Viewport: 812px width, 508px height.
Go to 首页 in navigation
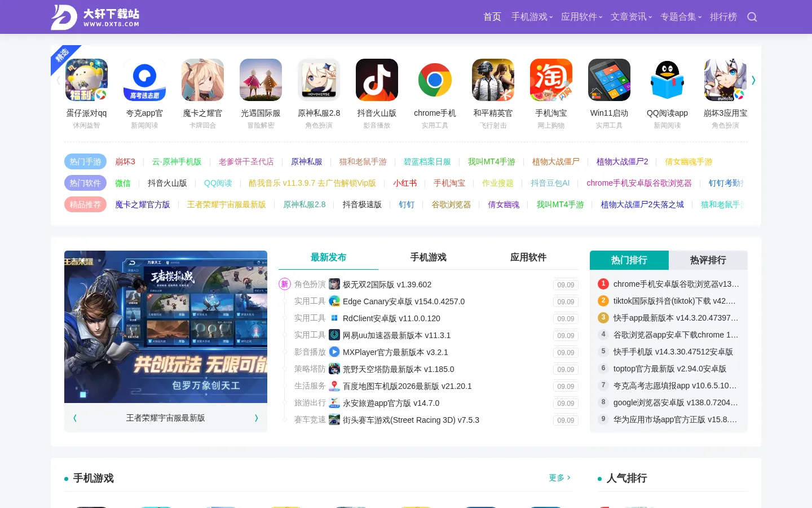tap(492, 17)
